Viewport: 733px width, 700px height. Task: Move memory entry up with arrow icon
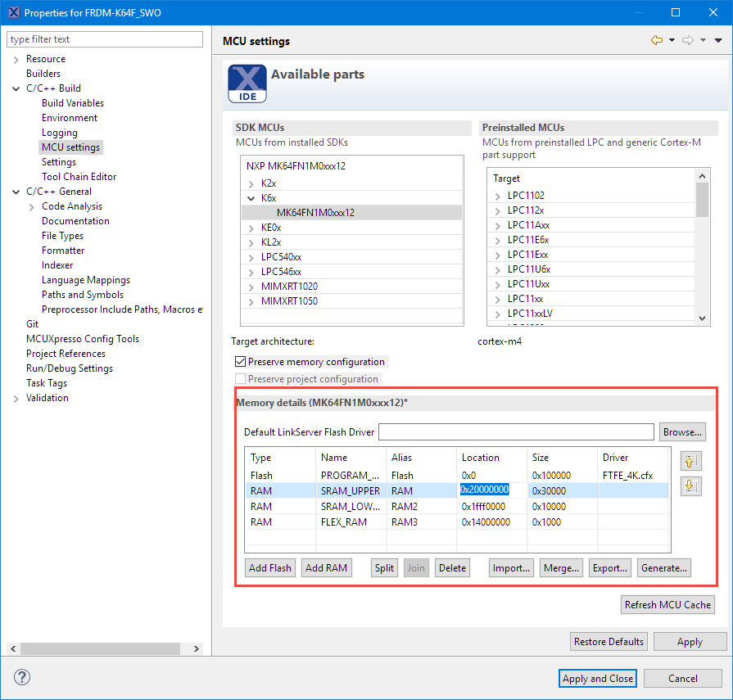[x=690, y=463]
